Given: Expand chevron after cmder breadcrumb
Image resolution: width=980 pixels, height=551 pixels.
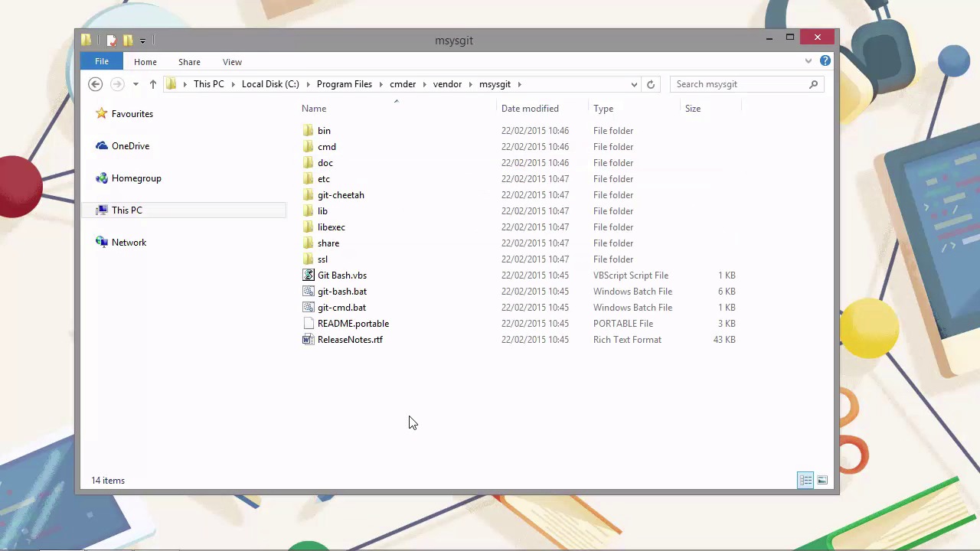Looking at the screenshot, I should (x=424, y=84).
